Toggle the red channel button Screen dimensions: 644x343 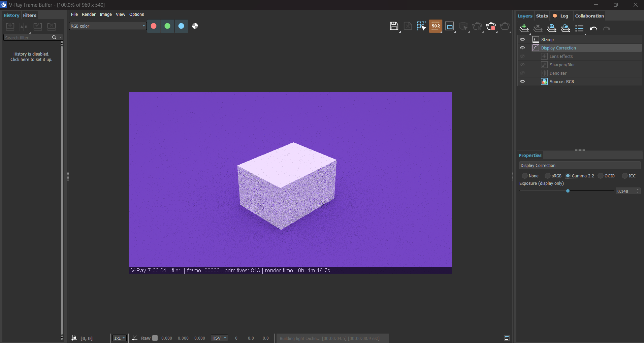154,26
